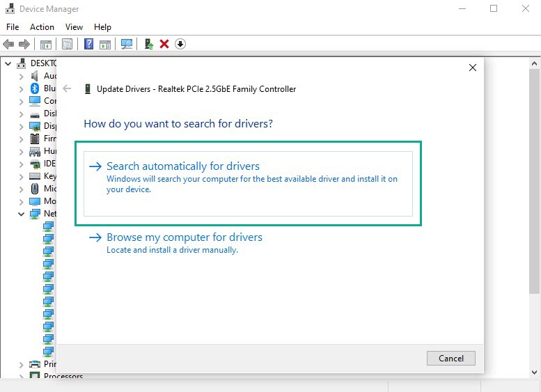
Task: Click the Monitors icon in the tree
Action: 35,201
